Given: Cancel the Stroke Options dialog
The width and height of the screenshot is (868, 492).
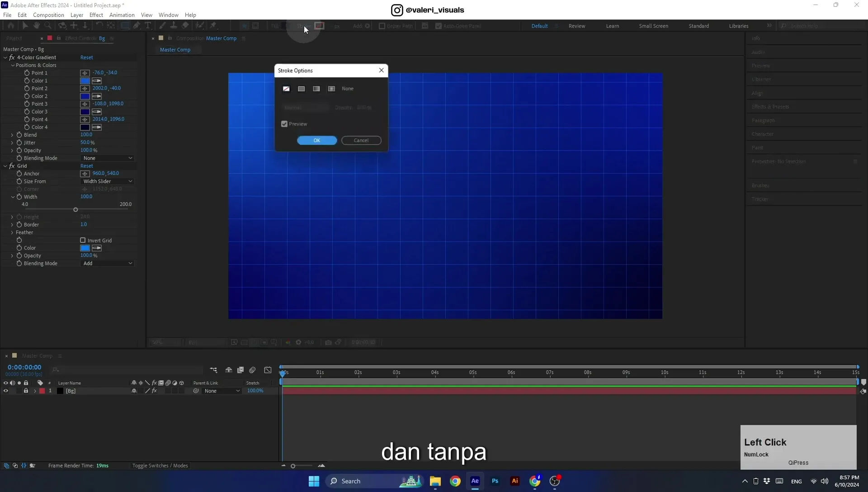Looking at the screenshot, I should (x=361, y=140).
